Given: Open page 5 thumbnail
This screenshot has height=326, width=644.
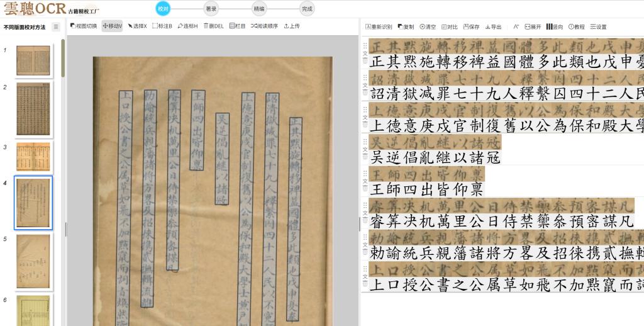Looking at the screenshot, I should (x=33, y=261).
